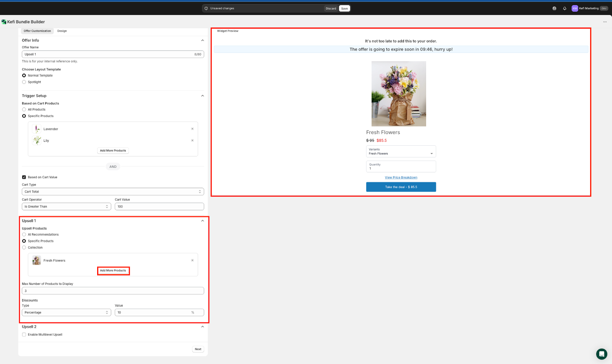
Task: Click the three-dot more options menu
Action: coord(605,22)
